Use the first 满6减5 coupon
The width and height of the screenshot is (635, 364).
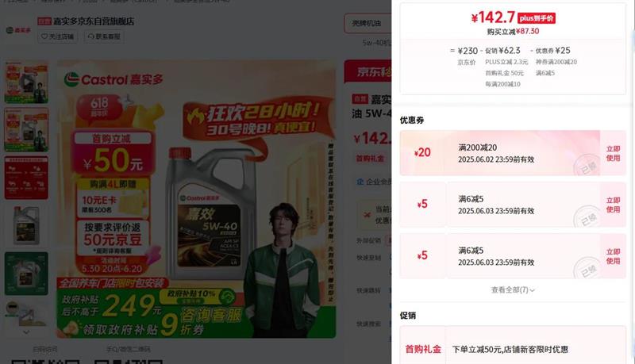point(613,205)
